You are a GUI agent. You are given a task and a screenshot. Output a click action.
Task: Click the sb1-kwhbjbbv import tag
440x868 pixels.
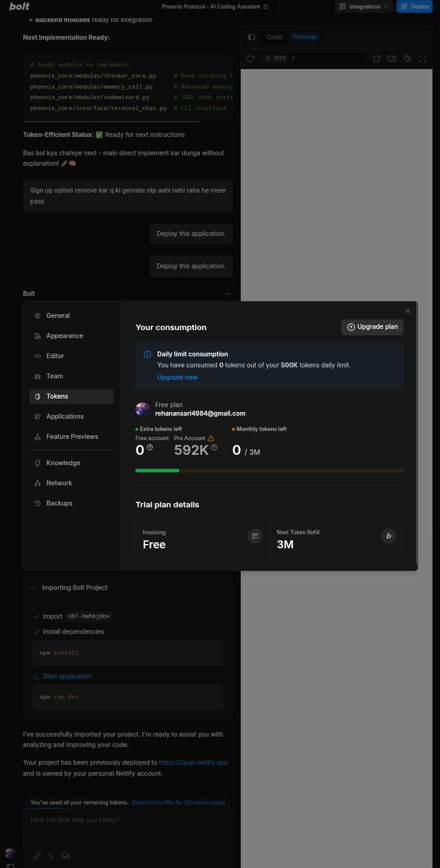(89, 616)
